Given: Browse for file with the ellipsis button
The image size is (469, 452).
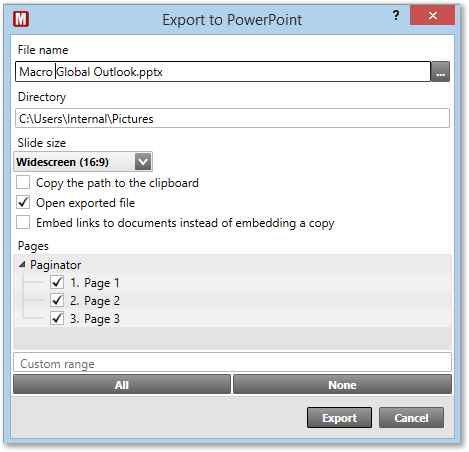Looking at the screenshot, I should tap(440, 72).
